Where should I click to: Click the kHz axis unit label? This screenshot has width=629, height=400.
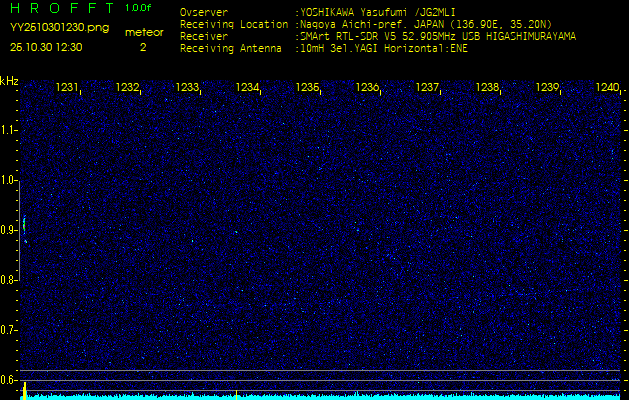coord(9,81)
